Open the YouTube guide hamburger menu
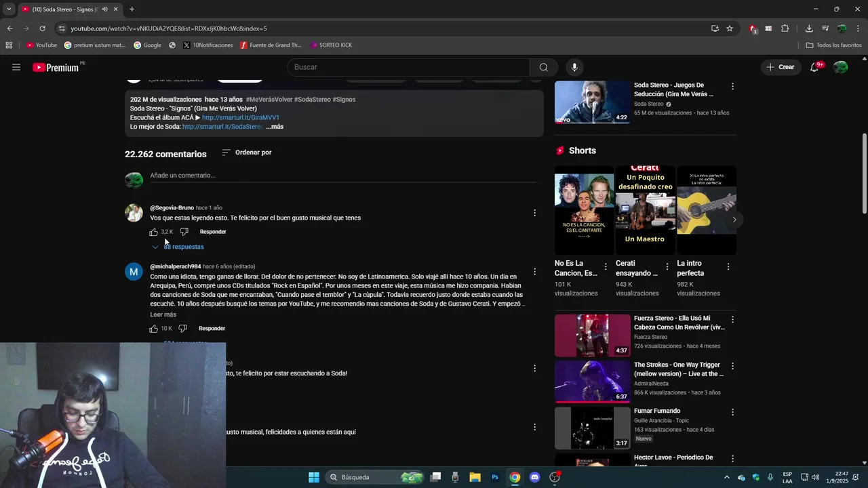868x488 pixels. click(16, 67)
